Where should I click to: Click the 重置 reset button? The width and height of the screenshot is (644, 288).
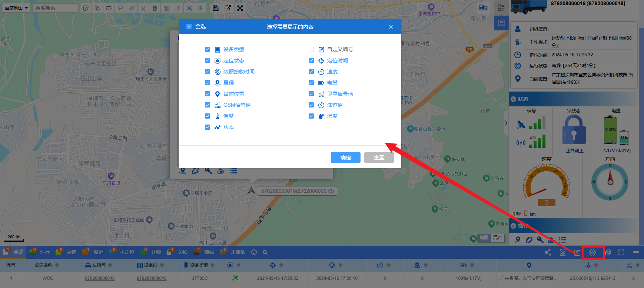tap(379, 158)
